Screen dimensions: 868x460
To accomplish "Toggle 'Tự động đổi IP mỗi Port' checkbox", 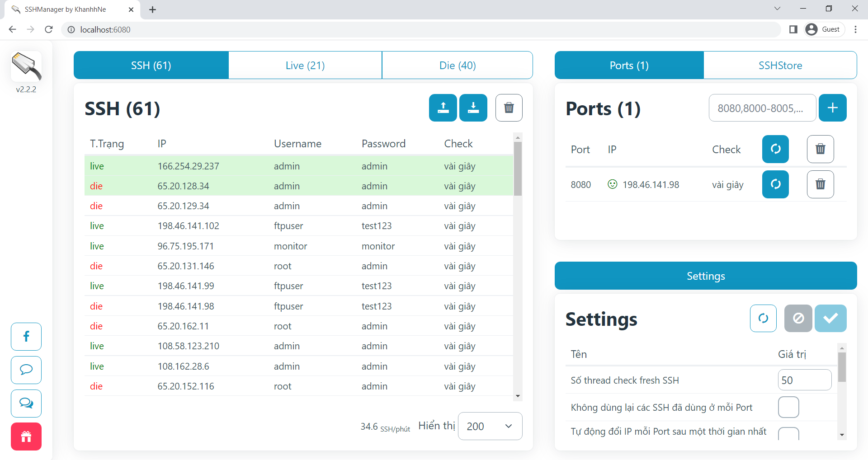I will tap(788, 434).
